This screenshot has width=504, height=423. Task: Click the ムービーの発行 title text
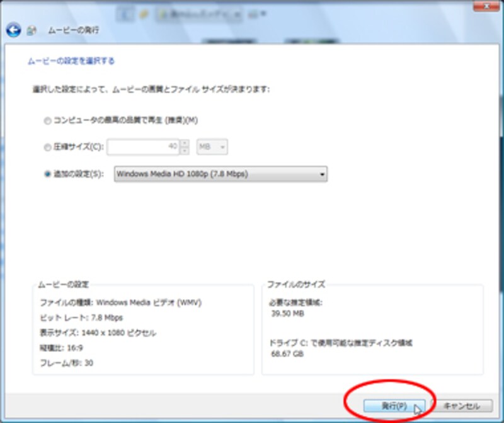click(74, 30)
